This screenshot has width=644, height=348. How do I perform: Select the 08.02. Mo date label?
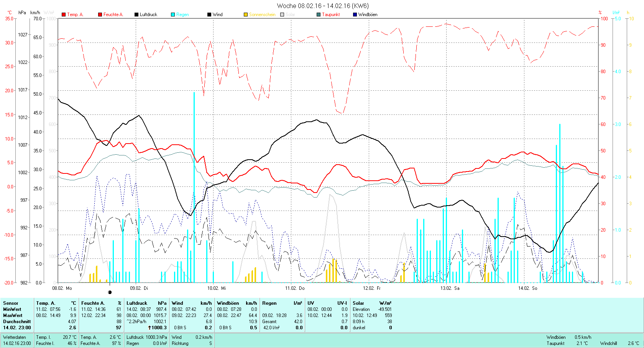click(x=62, y=288)
